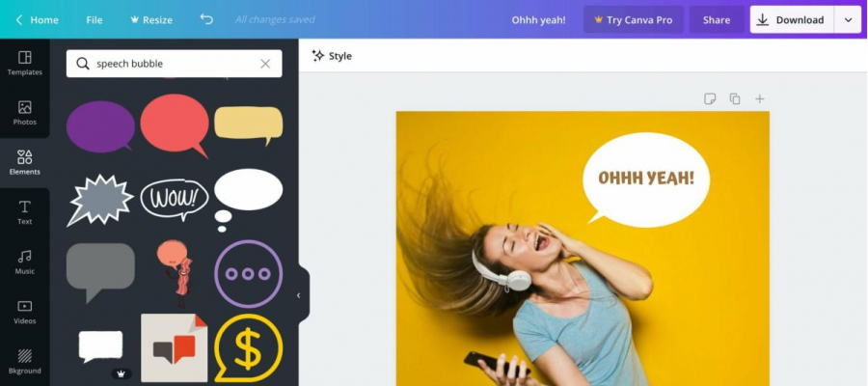Go back to Home

(37, 20)
